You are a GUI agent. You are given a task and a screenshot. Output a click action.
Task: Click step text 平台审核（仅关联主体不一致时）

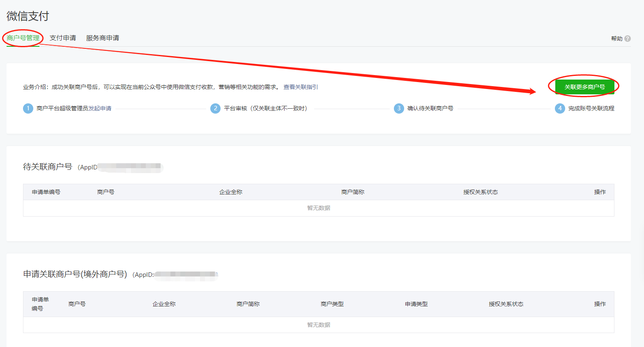tap(265, 108)
